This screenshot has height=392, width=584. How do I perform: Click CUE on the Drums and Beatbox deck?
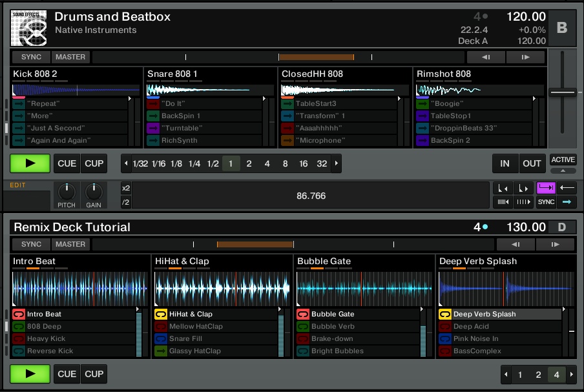click(x=67, y=163)
